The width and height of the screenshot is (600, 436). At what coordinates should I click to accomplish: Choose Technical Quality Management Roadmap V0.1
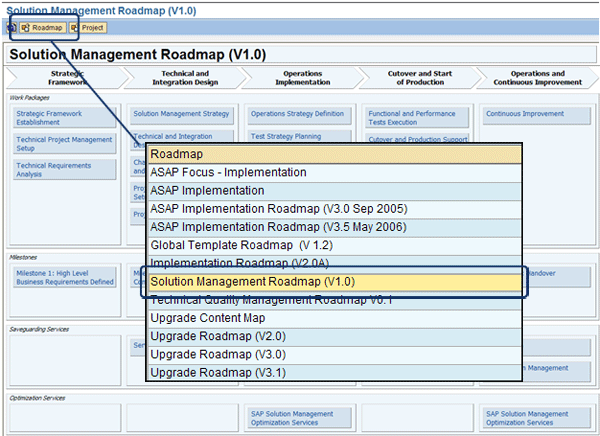tap(335, 301)
